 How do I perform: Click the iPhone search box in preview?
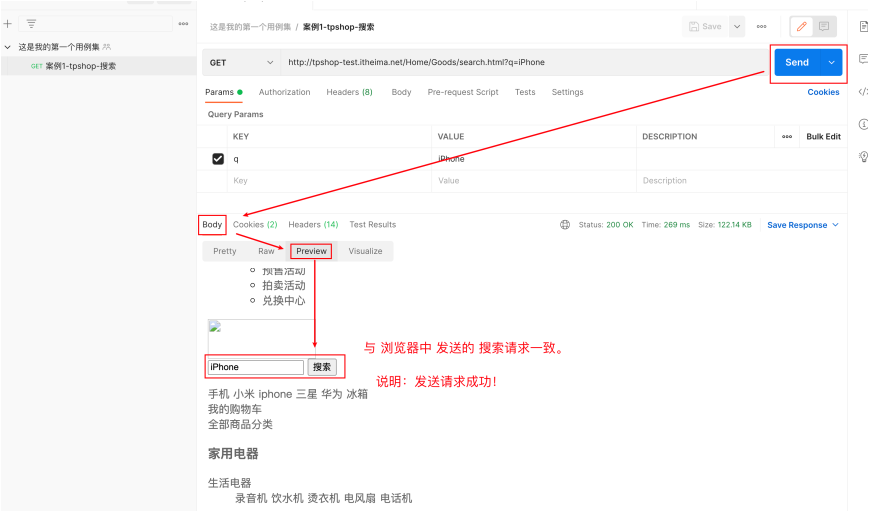[255, 367]
